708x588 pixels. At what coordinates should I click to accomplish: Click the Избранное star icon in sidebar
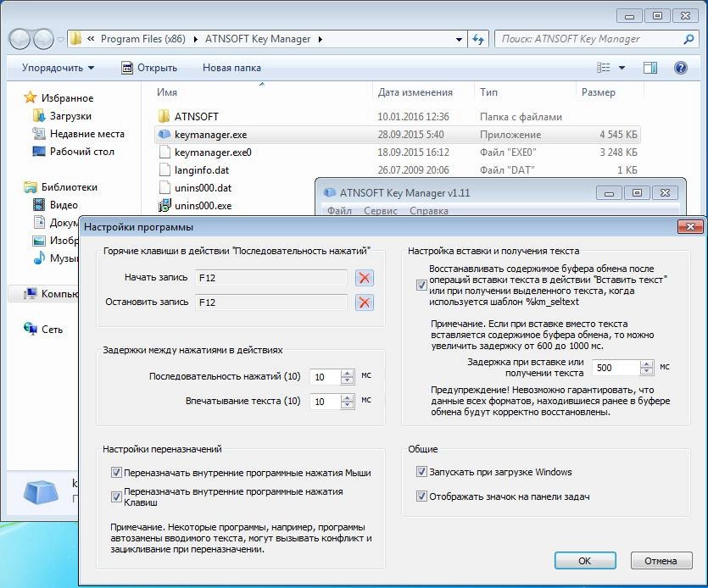tap(31, 97)
